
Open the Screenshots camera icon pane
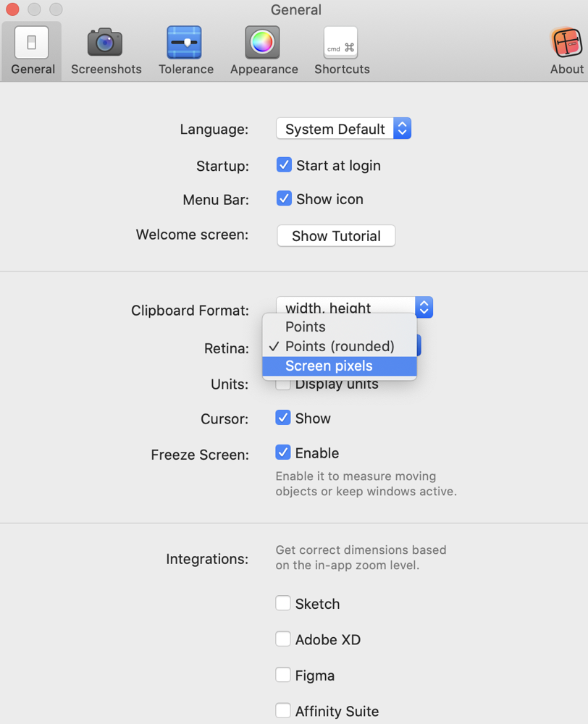tap(106, 51)
